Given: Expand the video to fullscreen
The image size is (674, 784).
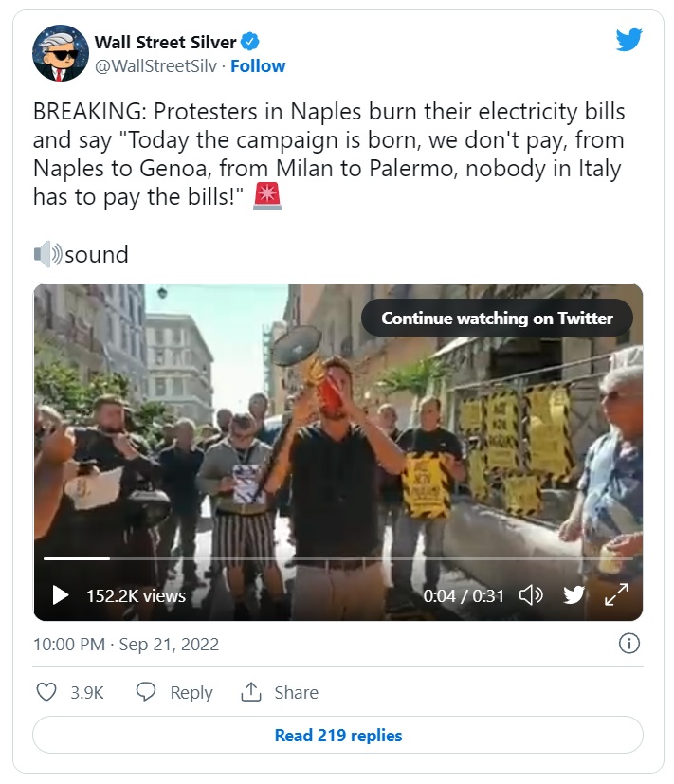Looking at the screenshot, I should (x=616, y=595).
